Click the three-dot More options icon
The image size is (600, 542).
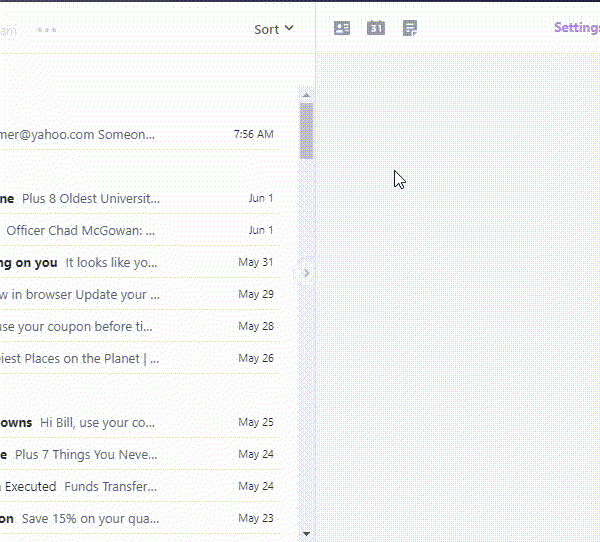(x=47, y=30)
